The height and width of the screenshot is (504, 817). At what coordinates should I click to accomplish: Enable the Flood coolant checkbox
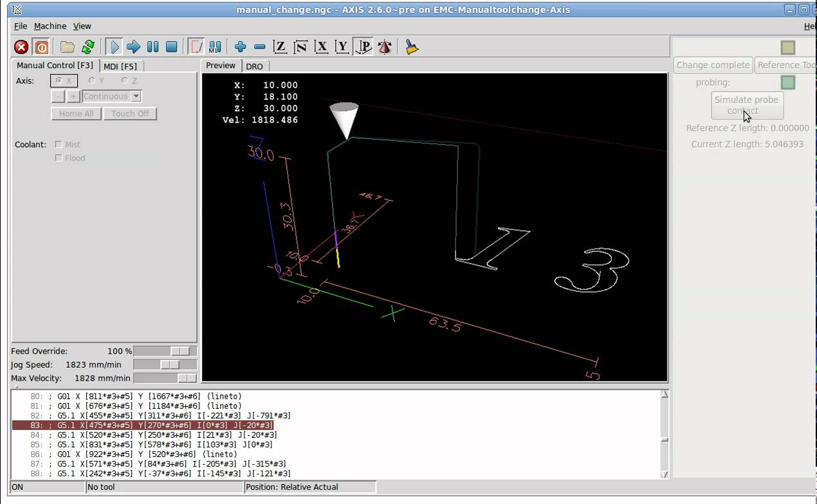coord(59,158)
